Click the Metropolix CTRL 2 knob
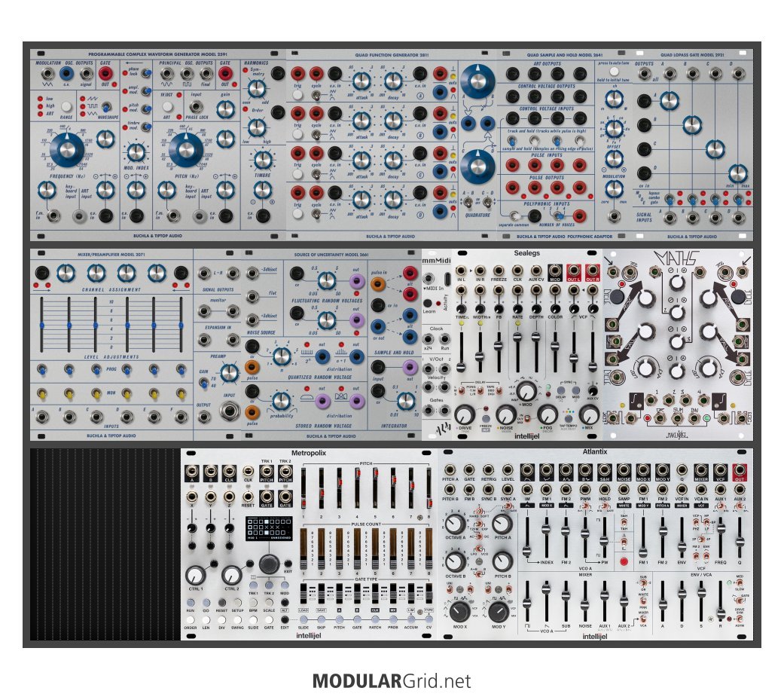This screenshot has width=784, height=697. coord(231,576)
